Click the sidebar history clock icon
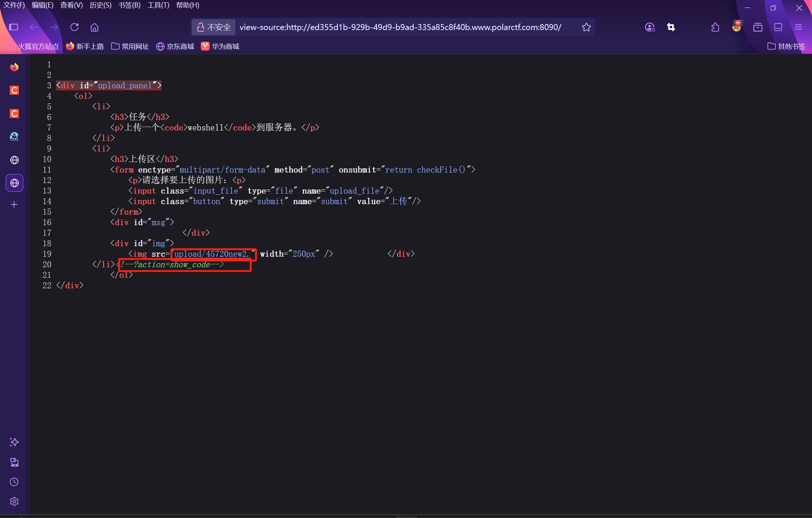The image size is (812, 518). pos(14,482)
